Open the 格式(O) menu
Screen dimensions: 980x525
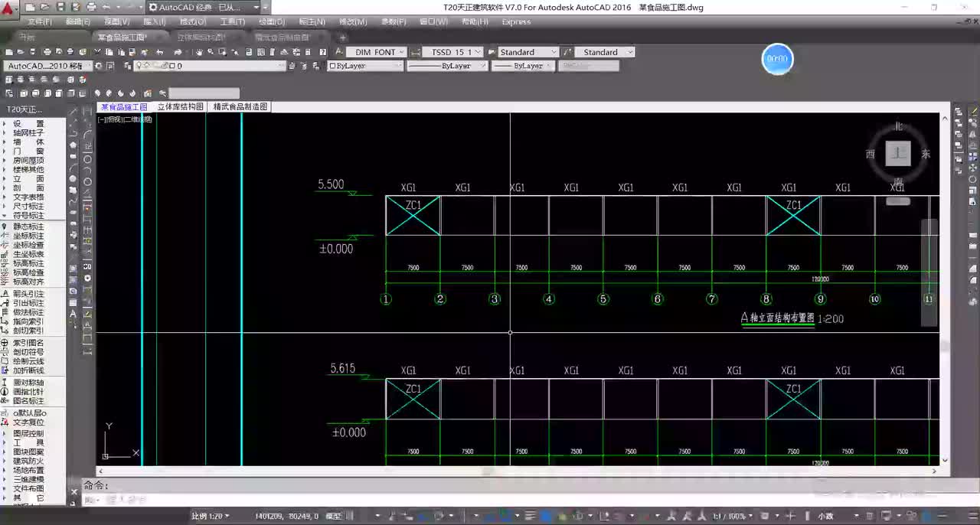[192, 21]
